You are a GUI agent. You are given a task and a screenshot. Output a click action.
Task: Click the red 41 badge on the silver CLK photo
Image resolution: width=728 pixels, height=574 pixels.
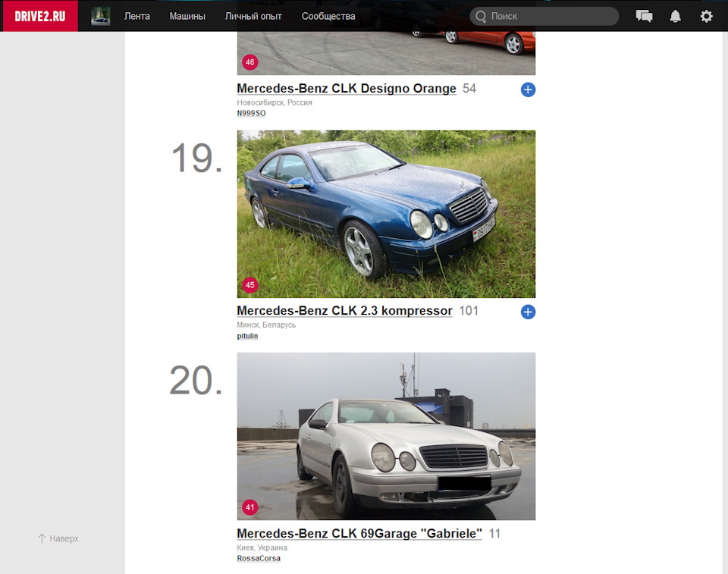pos(249,507)
